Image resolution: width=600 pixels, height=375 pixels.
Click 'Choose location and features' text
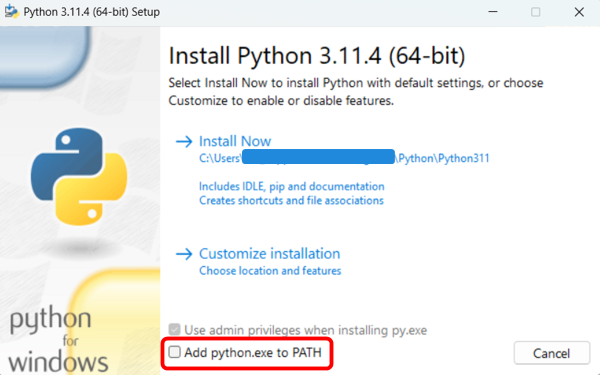tap(270, 271)
